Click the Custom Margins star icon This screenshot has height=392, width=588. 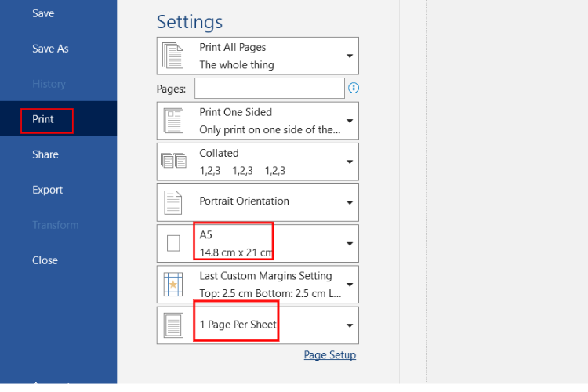click(172, 285)
